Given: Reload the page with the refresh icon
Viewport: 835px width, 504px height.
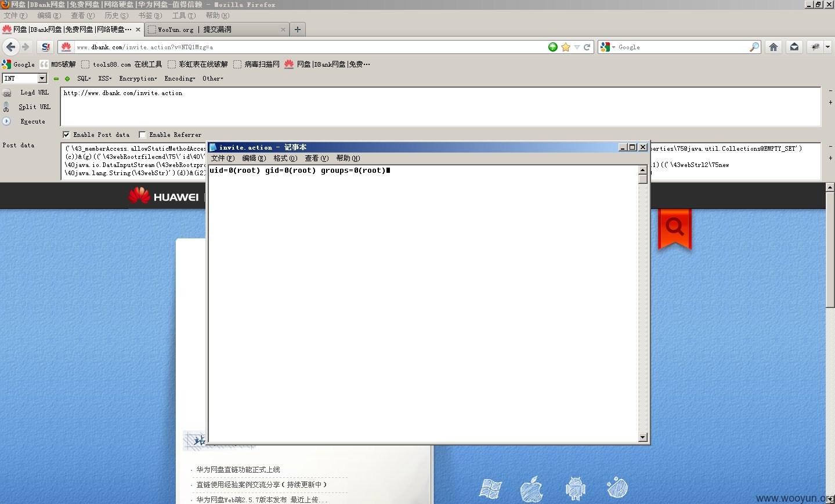Looking at the screenshot, I should [x=587, y=47].
